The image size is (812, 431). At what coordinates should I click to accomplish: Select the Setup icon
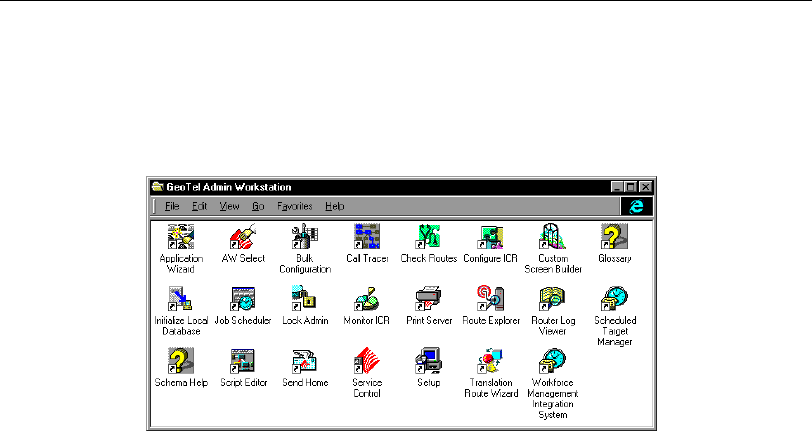pyautogui.click(x=429, y=361)
